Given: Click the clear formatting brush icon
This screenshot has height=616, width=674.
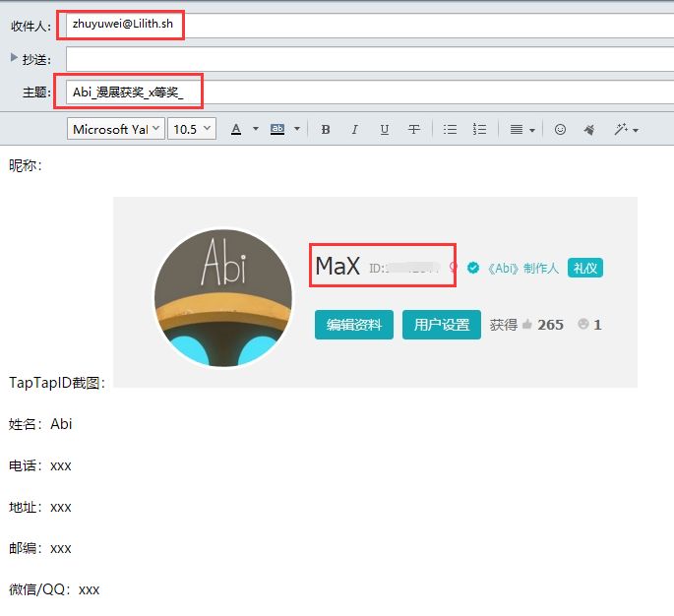Looking at the screenshot, I should click(589, 129).
